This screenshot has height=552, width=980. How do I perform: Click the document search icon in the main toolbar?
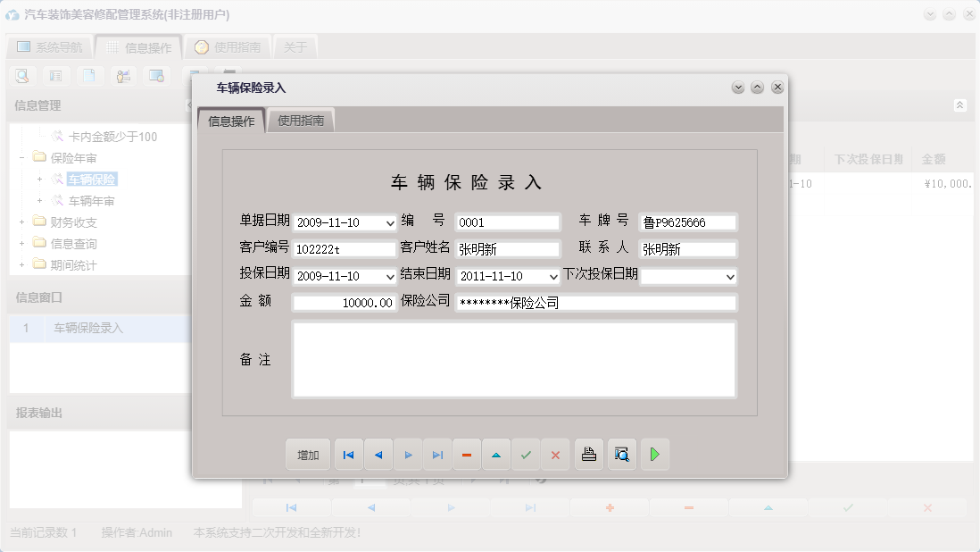pyautogui.click(x=21, y=76)
